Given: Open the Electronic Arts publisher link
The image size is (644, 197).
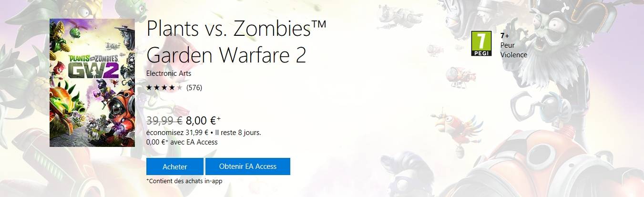Looking at the screenshot, I should tap(169, 73).
